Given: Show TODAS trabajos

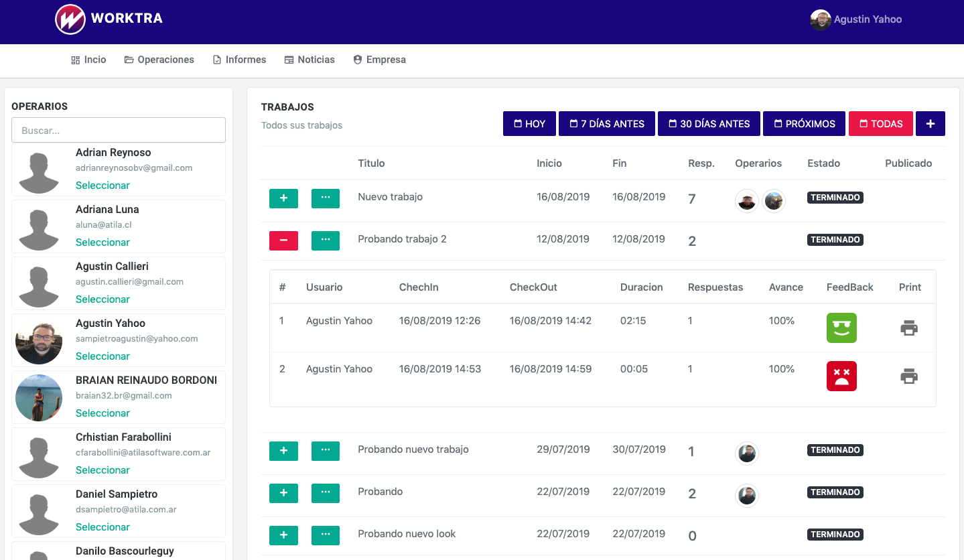Looking at the screenshot, I should click(x=881, y=124).
